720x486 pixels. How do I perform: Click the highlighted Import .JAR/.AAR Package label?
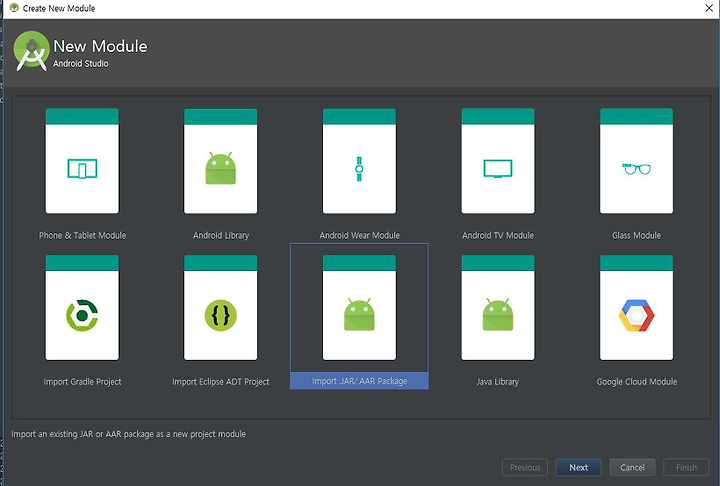pos(359,381)
